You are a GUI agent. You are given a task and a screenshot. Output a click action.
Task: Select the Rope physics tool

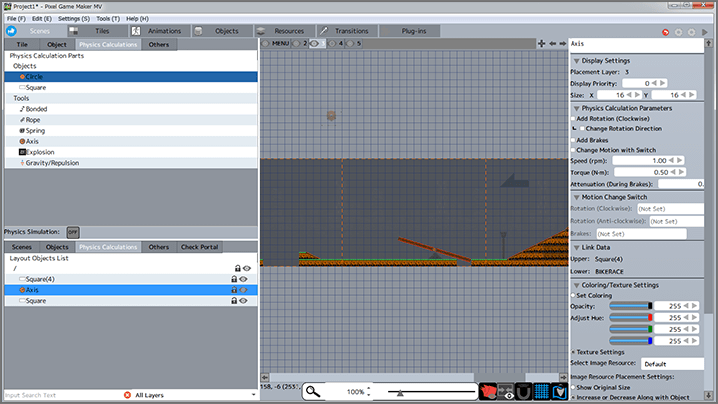pos(34,119)
